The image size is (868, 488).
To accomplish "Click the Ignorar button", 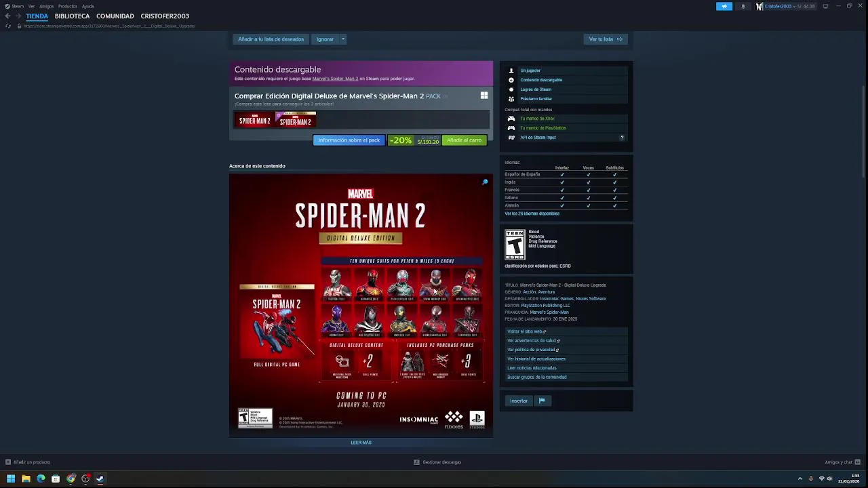I will 325,39.
